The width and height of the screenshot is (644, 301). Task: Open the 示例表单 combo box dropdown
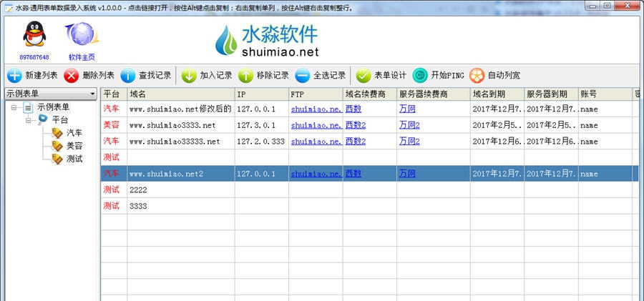coord(92,94)
